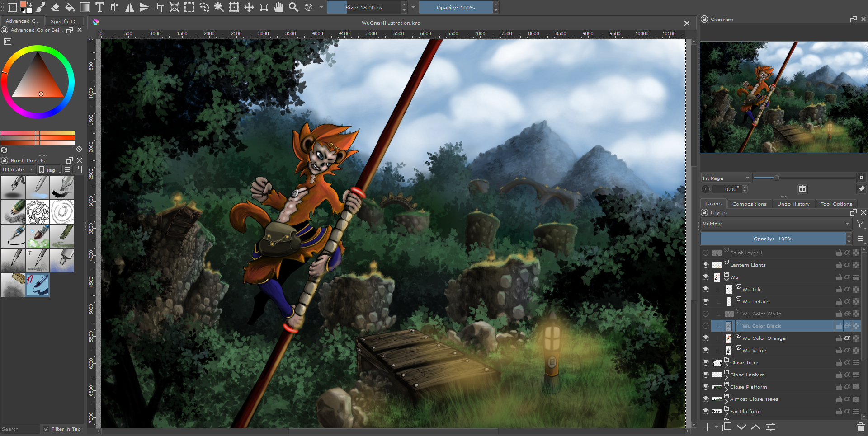Select the Eraser tool
This screenshot has height=436, width=868.
click(x=55, y=7)
